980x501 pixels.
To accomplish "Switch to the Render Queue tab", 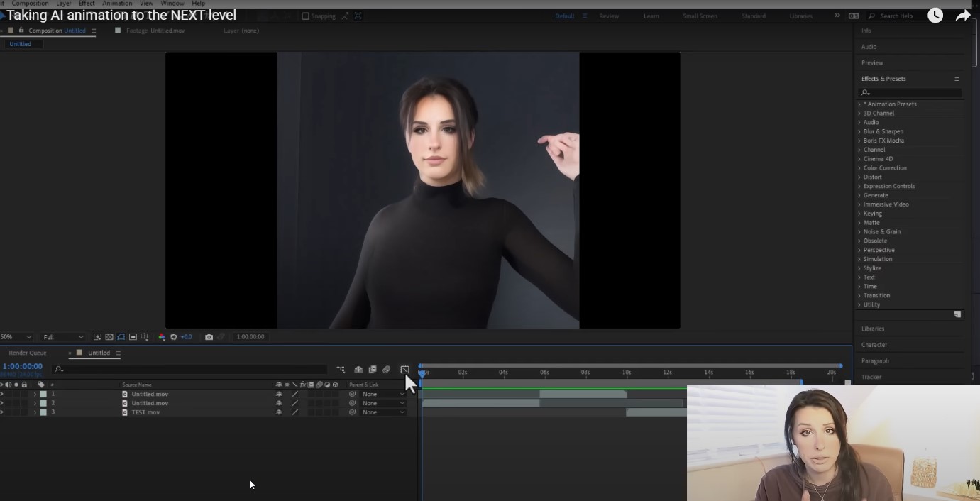I will click(x=28, y=353).
